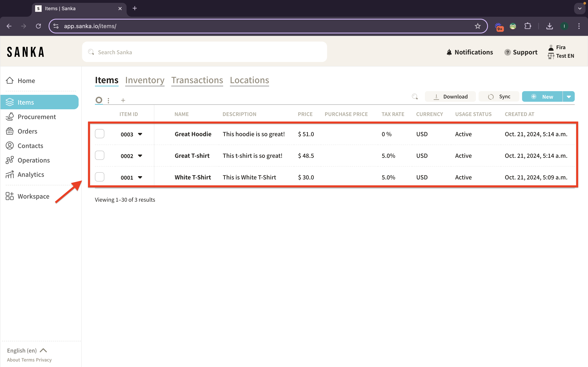The image size is (588, 367).
Task: Open the view options three-dot menu
Action: (x=108, y=100)
